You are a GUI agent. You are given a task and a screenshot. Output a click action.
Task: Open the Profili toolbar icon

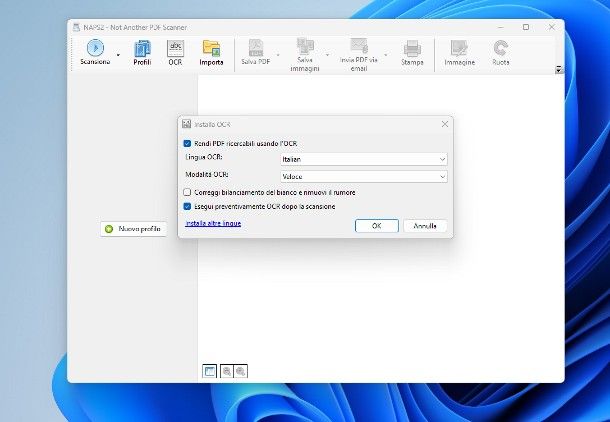point(142,48)
